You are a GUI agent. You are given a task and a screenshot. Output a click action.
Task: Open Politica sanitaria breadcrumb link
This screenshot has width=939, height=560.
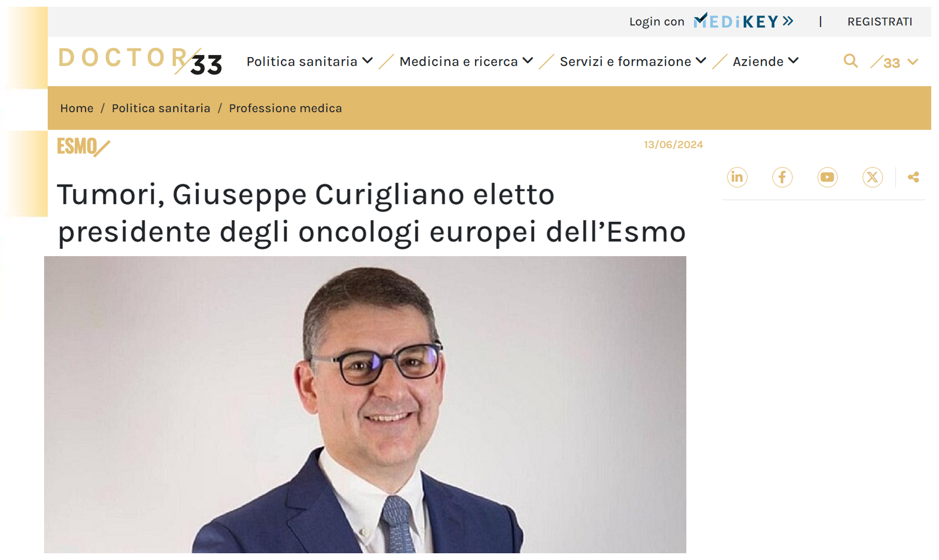(161, 108)
